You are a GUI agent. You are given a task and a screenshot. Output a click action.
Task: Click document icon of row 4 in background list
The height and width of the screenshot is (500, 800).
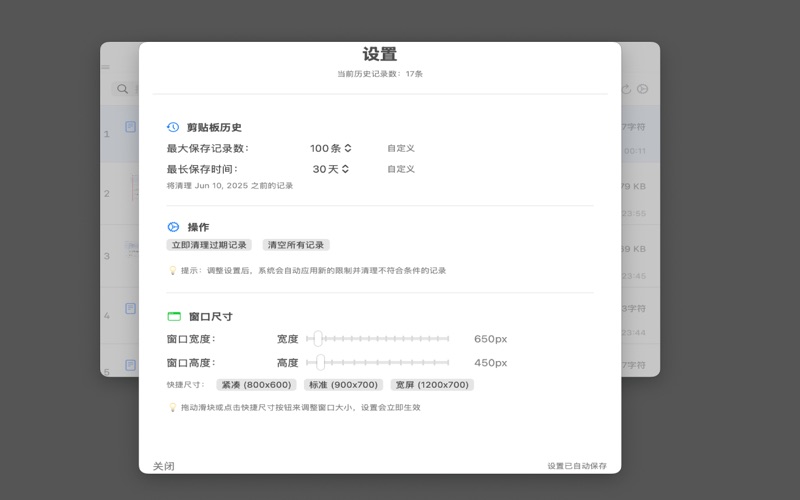pyautogui.click(x=131, y=308)
